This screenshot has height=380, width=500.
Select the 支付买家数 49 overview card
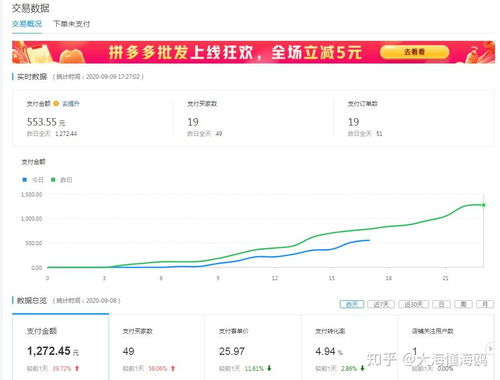coord(157,347)
